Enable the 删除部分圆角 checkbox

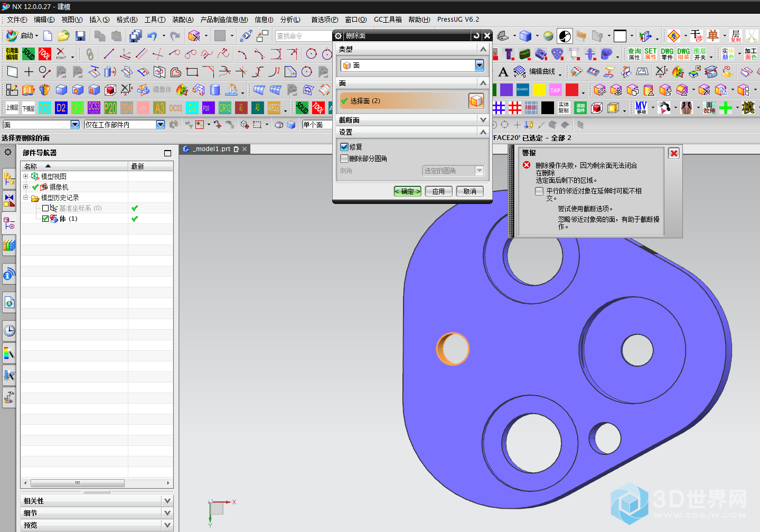(344, 158)
